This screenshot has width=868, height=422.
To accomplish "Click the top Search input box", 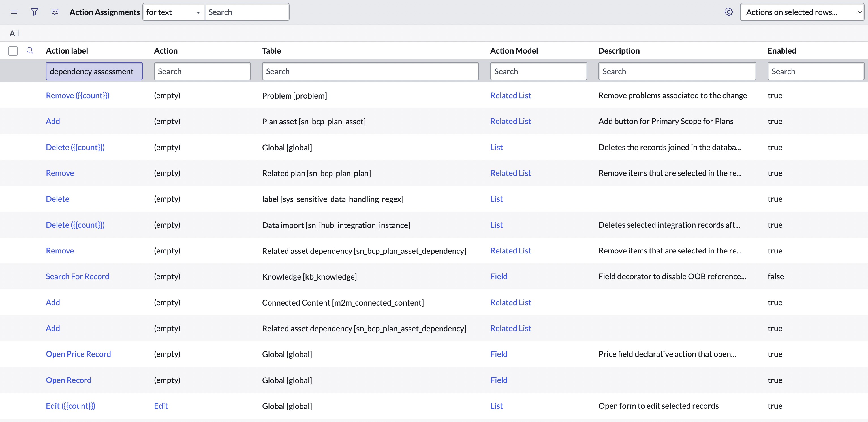I will click(247, 12).
